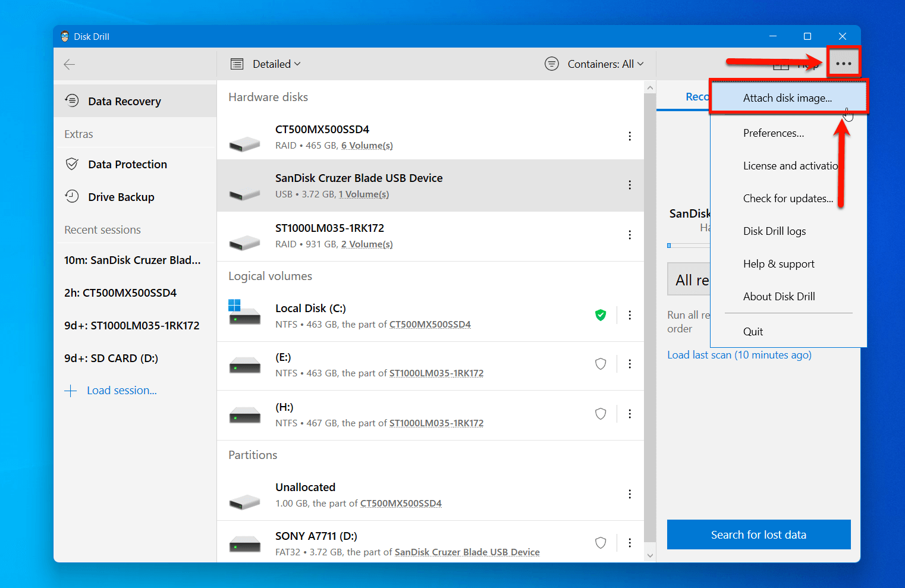This screenshot has height=588, width=905.
Task: Toggle the protection shield for SONY A7711 (D:)
Action: coord(601,543)
